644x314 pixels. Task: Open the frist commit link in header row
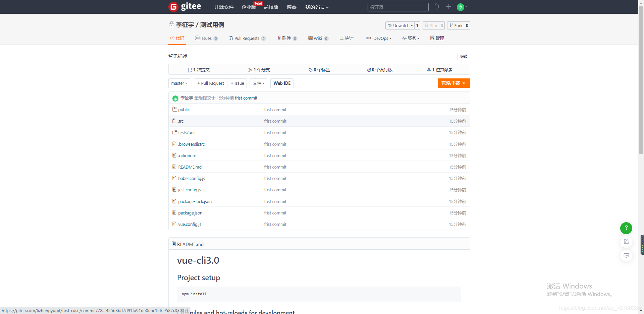[246, 98]
